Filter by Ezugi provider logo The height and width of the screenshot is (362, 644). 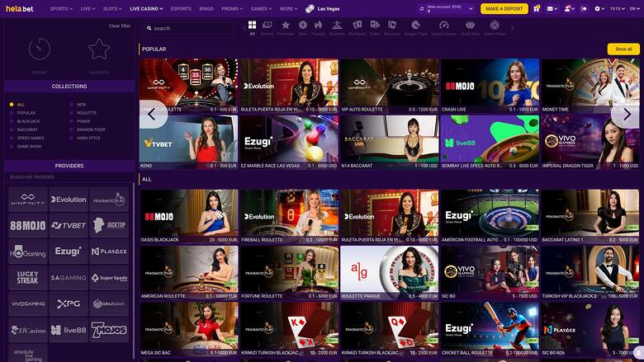click(x=69, y=252)
